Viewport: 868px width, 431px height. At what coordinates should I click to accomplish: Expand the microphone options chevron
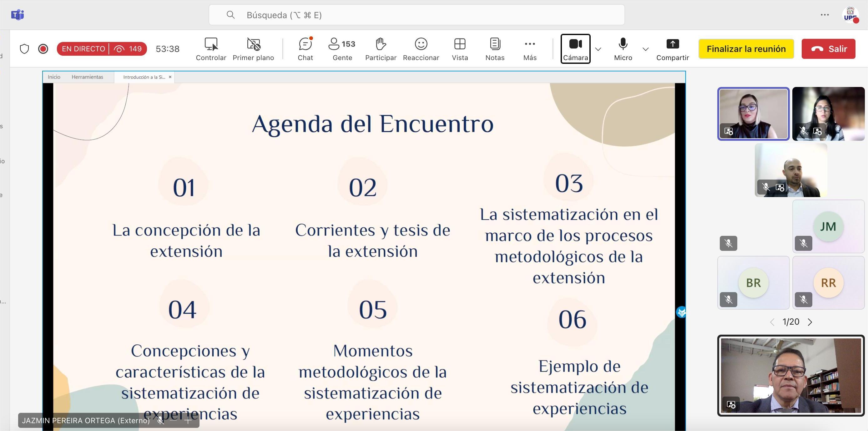(x=645, y=49)
